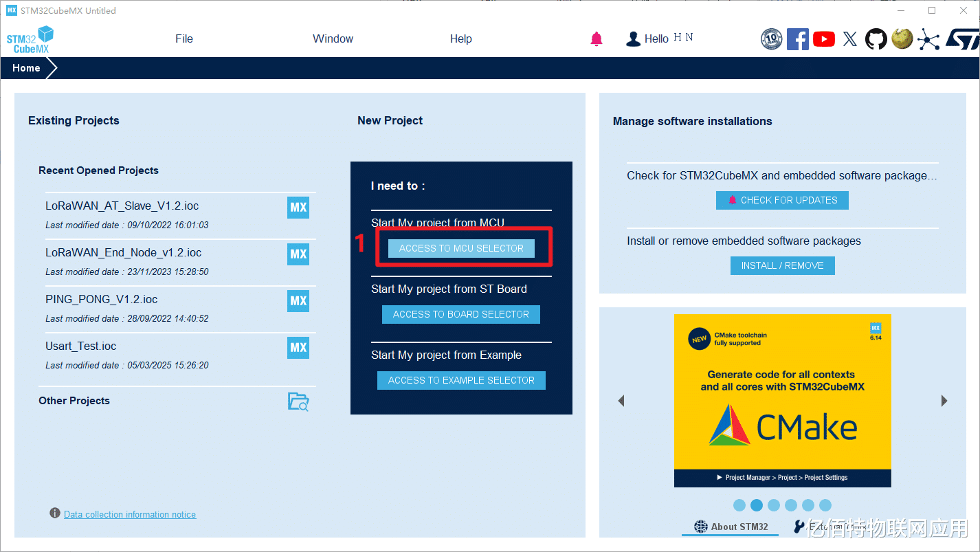The image size is (980, 552).
Task: Browse Other Projects folder icon
Action: 298,401
